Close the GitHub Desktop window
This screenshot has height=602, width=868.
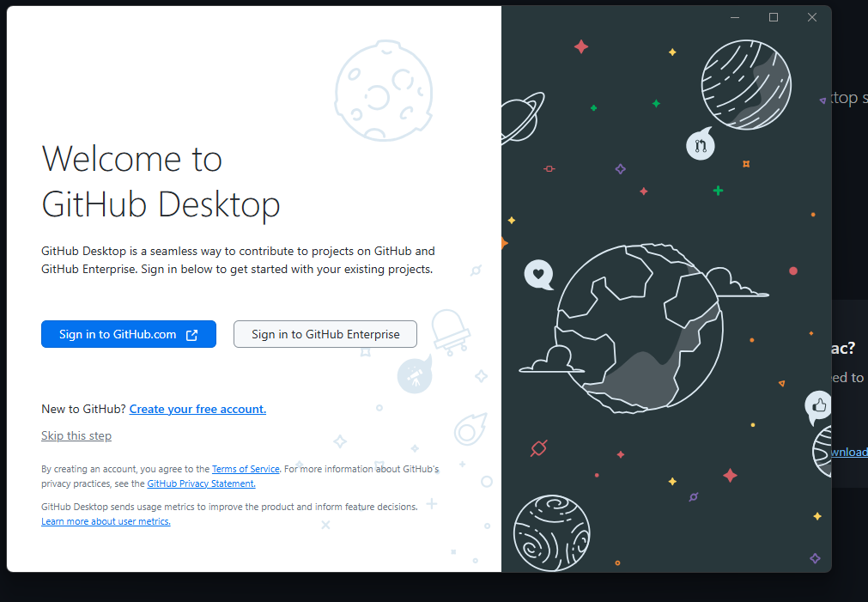tap(811, 17)
